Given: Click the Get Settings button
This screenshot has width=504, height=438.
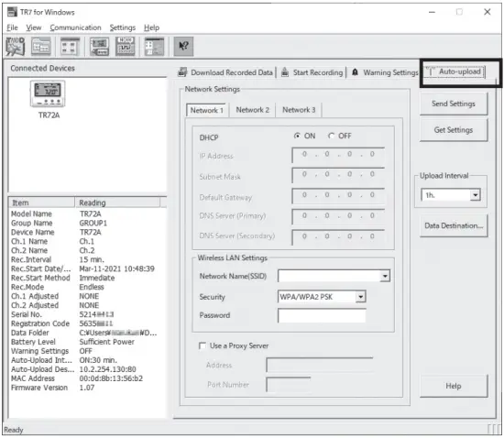Looking at the screenshot, I should tap(454, 130).
